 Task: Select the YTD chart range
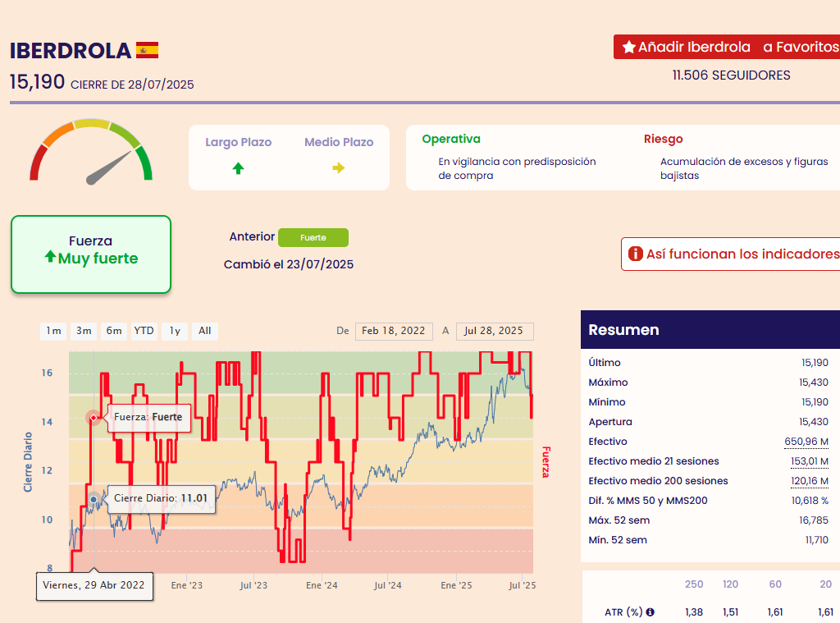(144, 331)
